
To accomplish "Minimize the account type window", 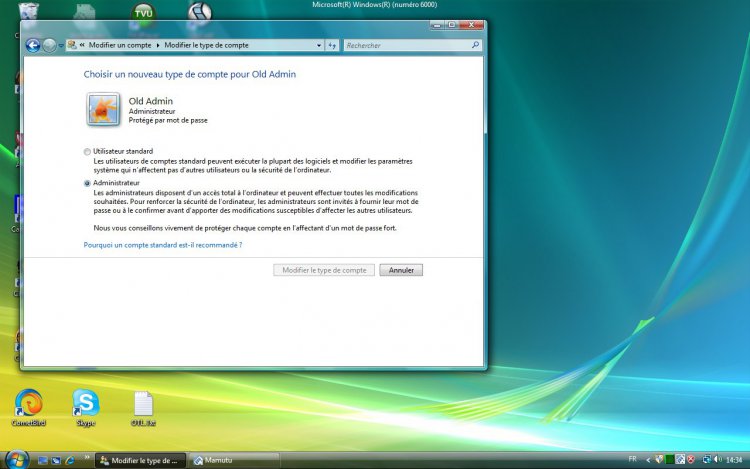I will pos(437,25).
